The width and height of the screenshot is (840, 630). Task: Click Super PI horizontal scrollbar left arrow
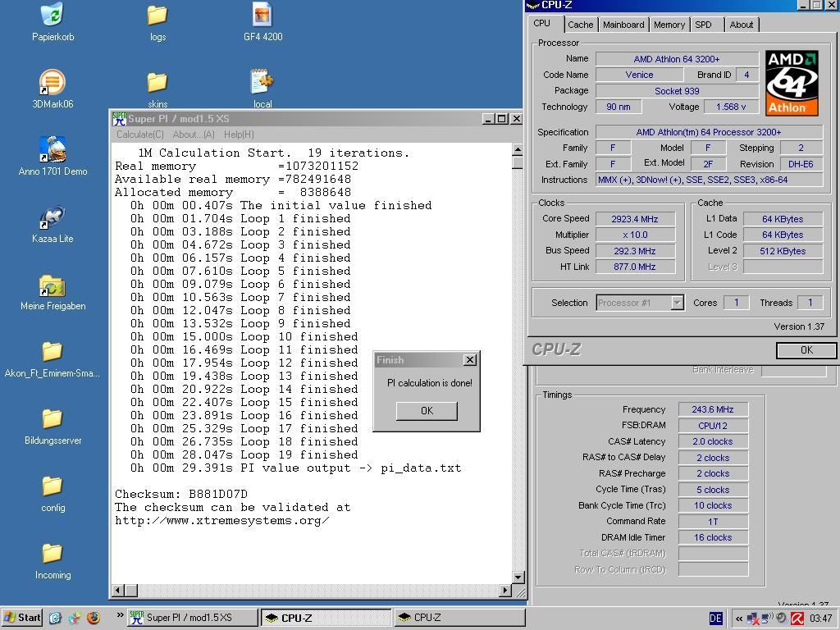tap(118, 591)
